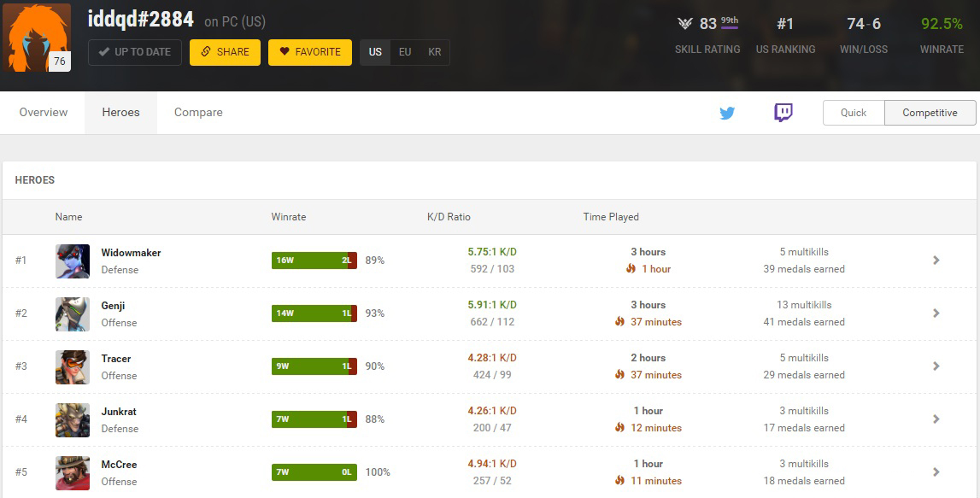Click the McCree hero portrait
The image size is (980, 498).
(x=73, y=472)
